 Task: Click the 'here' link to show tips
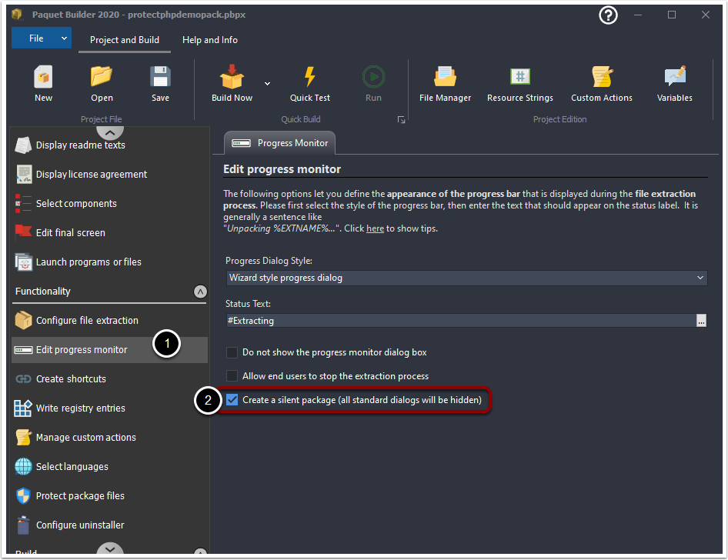(x=375, y=228)
